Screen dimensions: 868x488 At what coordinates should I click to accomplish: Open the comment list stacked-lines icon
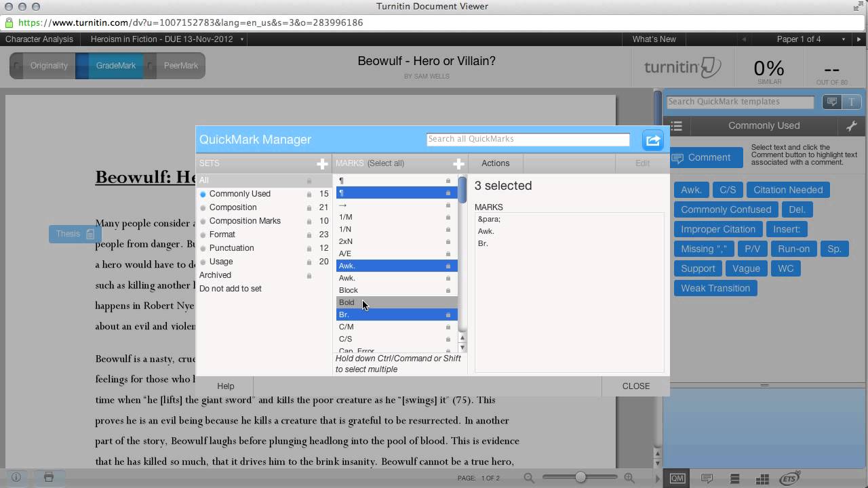pyautogui.click(x=734, y=479)
